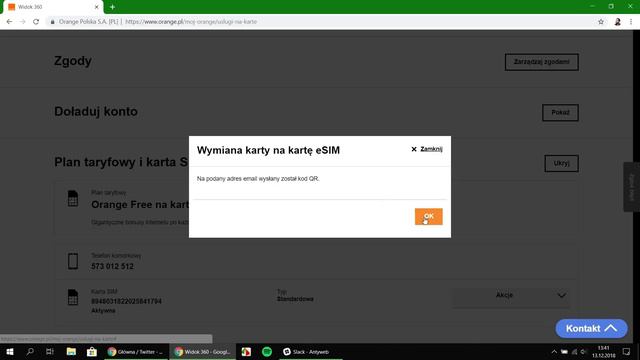
Task: Click the SIM card icon by Plan taryfowy
Action: click(x=73, y=198)
